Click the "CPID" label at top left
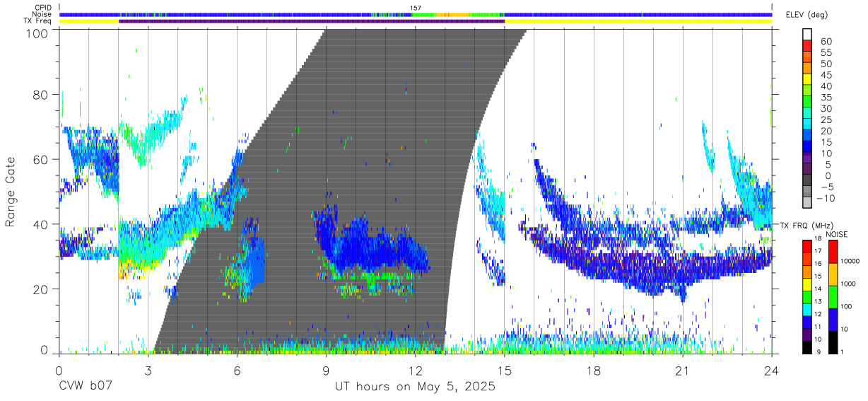The image size is (868, 401). click(42, 8)
